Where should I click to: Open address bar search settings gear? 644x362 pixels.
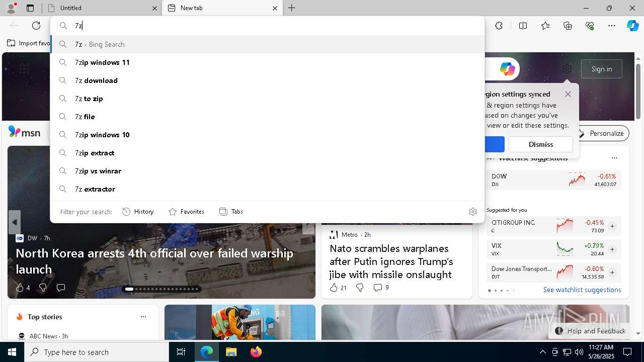coord(472,212)
